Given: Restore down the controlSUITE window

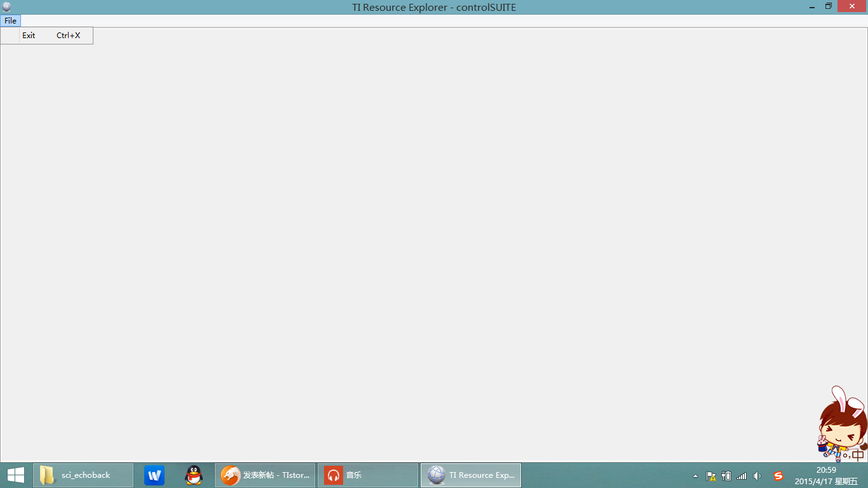Looking at the screenshot, I should (829, 7).
